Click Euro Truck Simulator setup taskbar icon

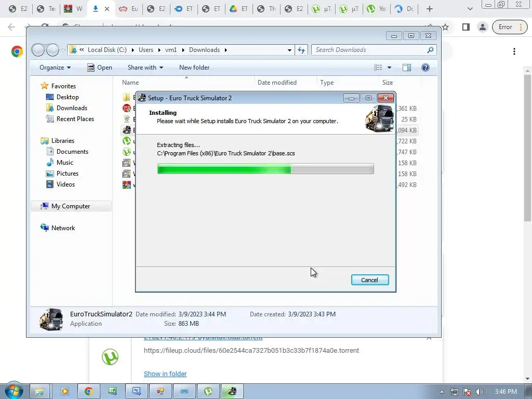pos(232,391)
